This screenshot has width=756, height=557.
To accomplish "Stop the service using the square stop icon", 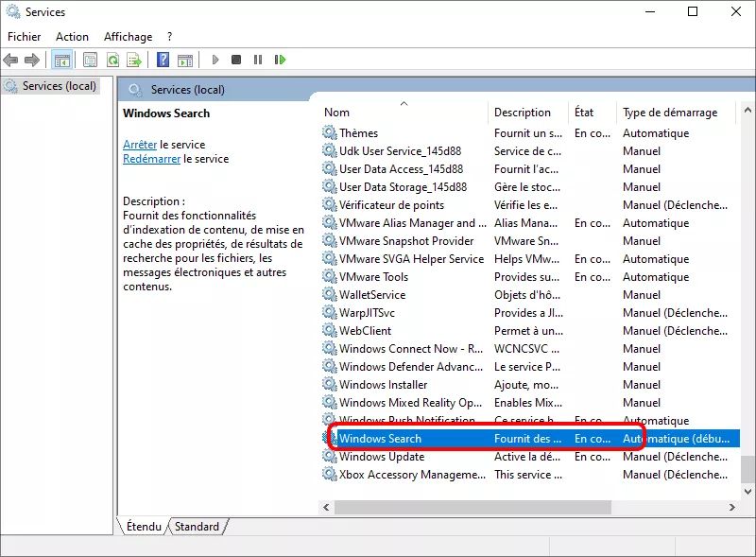I will [x=238, y=60].
